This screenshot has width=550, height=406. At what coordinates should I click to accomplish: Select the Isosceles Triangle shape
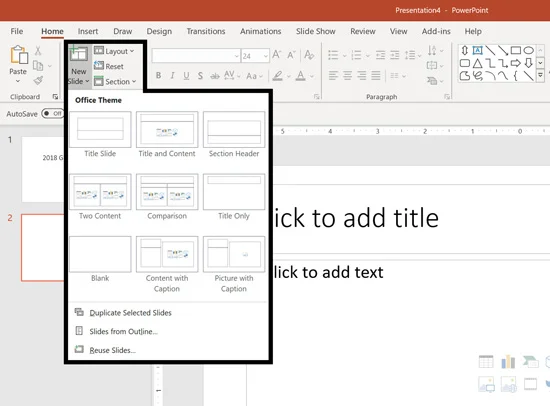(477, 64)
